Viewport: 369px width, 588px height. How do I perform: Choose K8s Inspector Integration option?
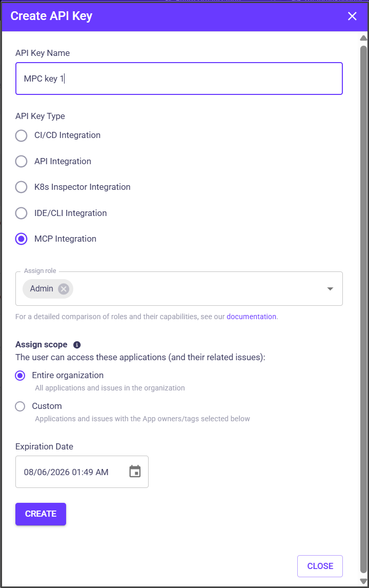(x=21, y=187)
